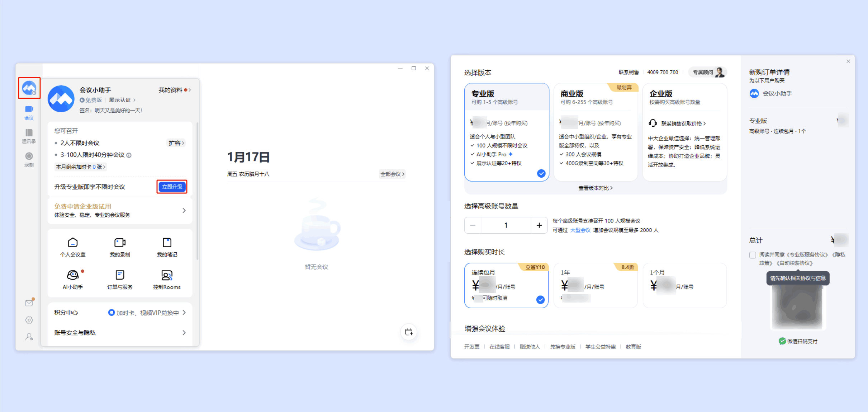Open the 大型会议 link

coord(580,230)
